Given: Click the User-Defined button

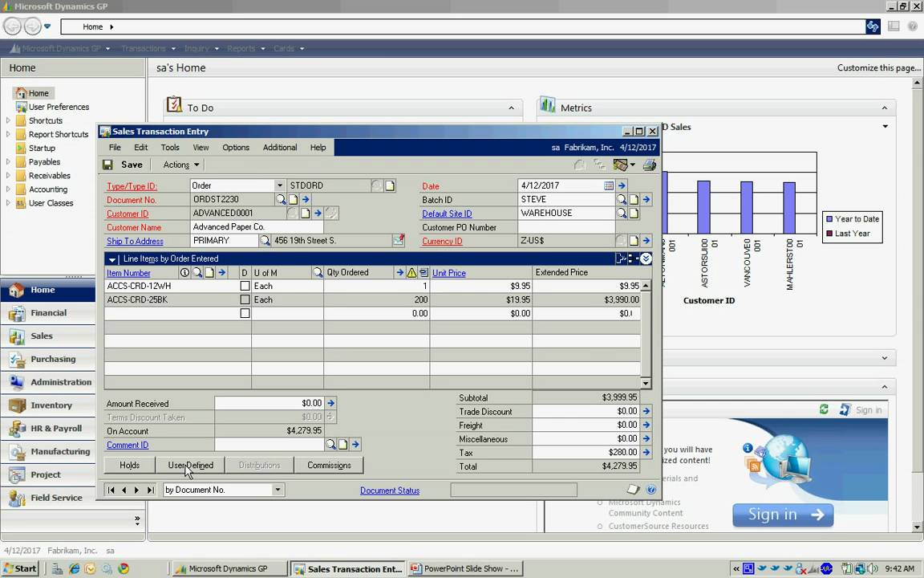Looking at the screenshot, I should [x=190, y=465].
